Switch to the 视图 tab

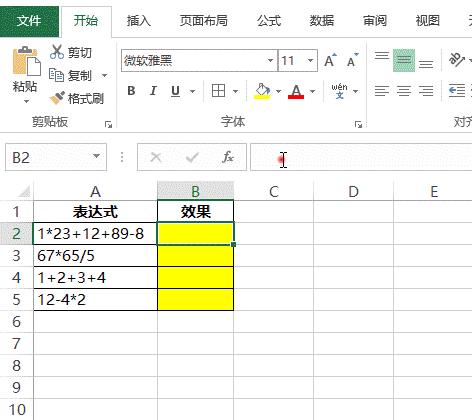click(x=428, y=21)
